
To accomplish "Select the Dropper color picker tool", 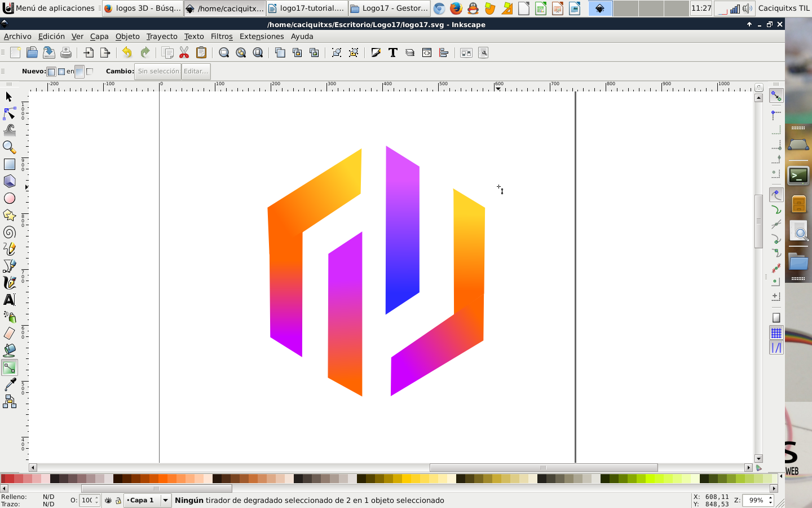I will point(9,385).
